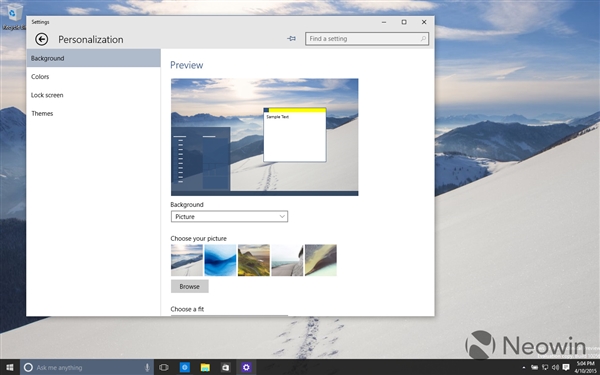Open the network tray icon
The height and width of the screenshot is (375, 600).
click(x=545, y=368)
